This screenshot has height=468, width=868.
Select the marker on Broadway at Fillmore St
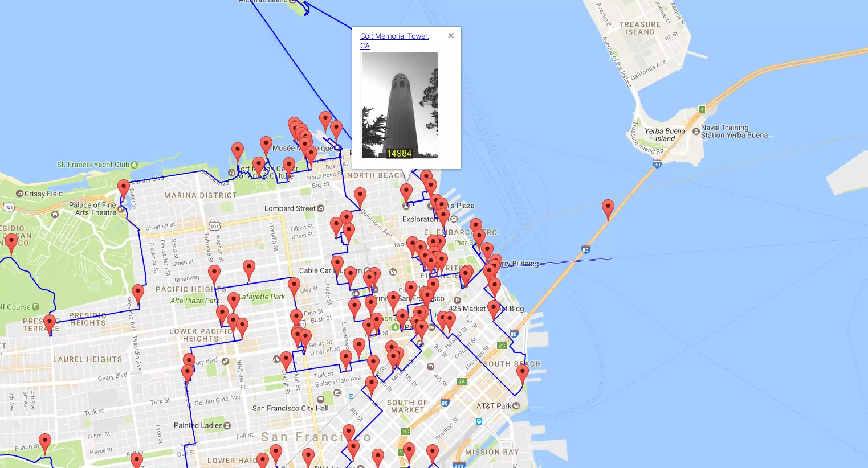coord(214,275)
